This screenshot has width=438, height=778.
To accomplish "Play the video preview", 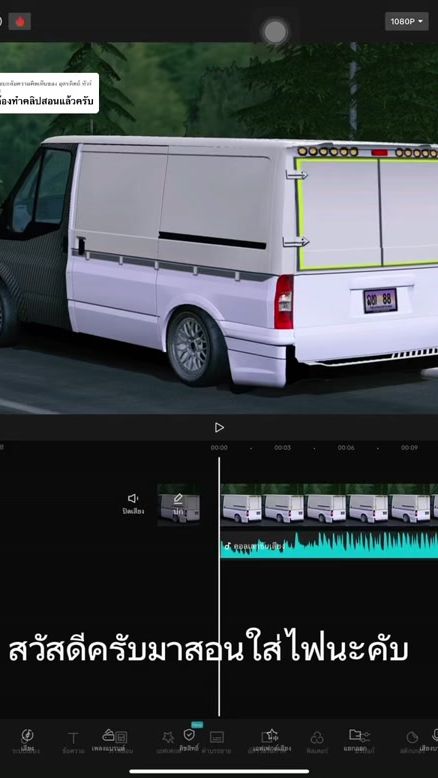I will (x=219, y=427).
